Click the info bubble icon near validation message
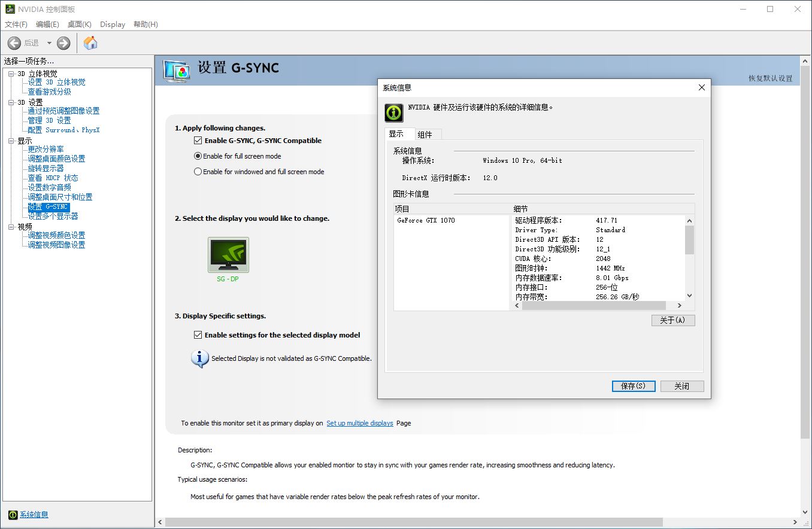812x529 pixels. (199, 358)
